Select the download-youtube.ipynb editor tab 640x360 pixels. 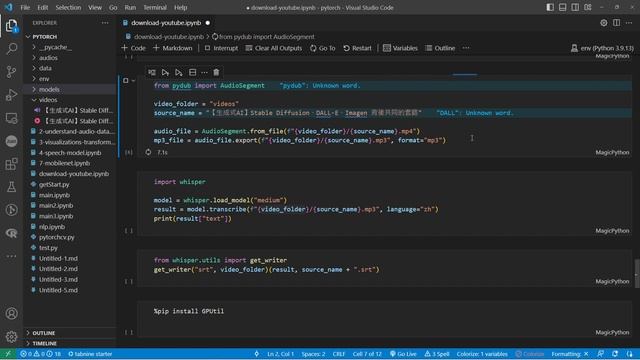point(166,23)
